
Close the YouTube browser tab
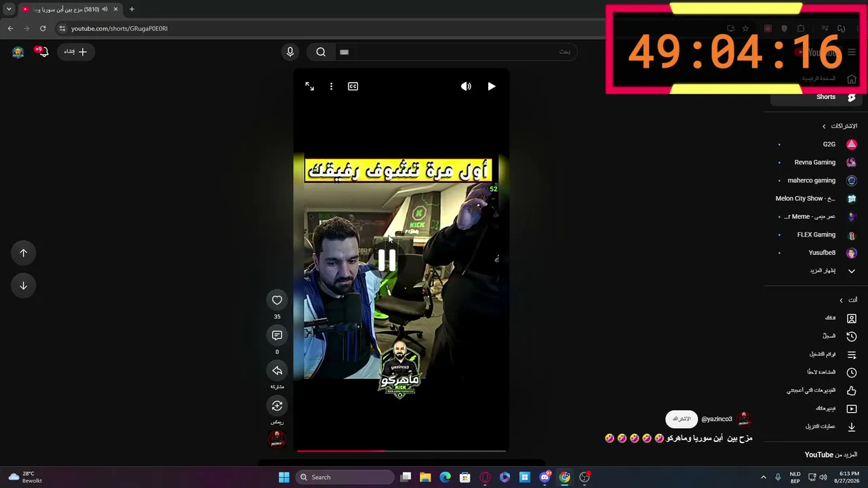point(115,9)
